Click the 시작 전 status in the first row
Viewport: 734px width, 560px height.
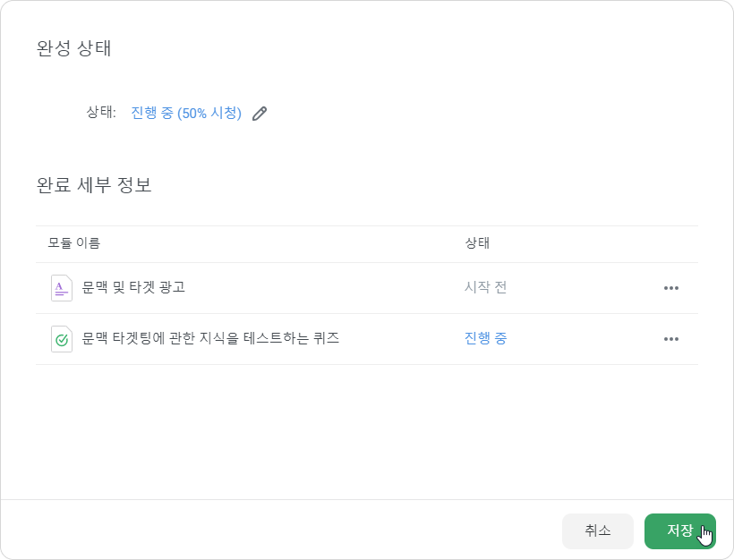tap(485, 287)
